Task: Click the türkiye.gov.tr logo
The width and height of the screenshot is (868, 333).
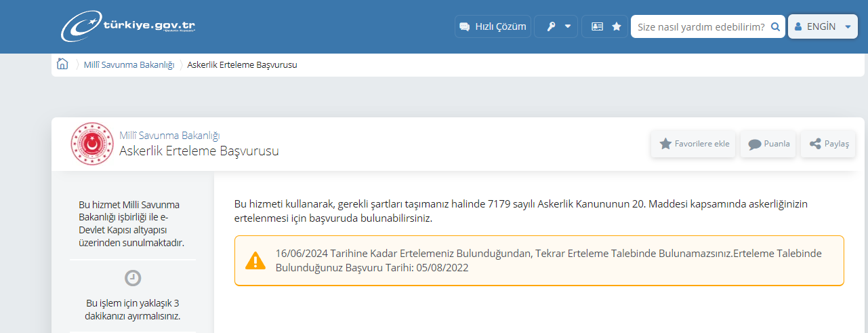Action: 129,26
